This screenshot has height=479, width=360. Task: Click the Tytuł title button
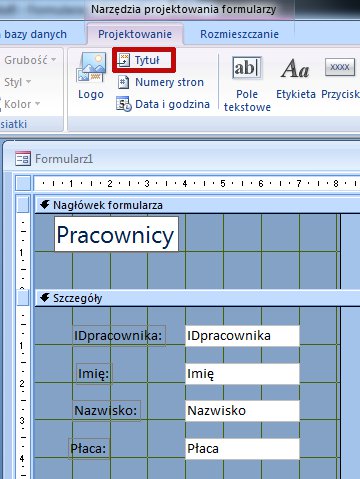coord(144,60)
